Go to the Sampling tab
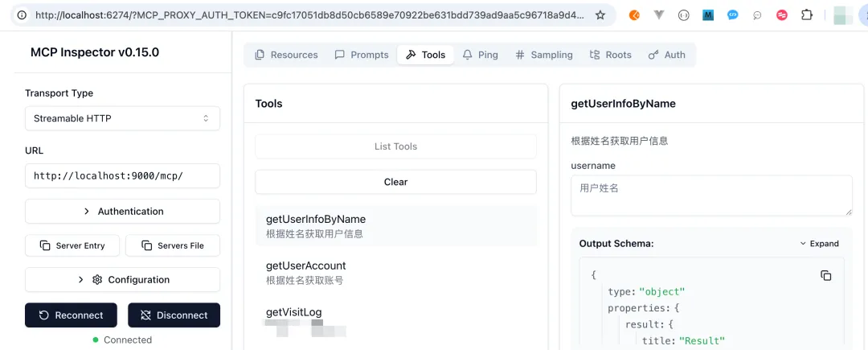The width and height of the screenshot is (868, 350). (x=543, y=55)
